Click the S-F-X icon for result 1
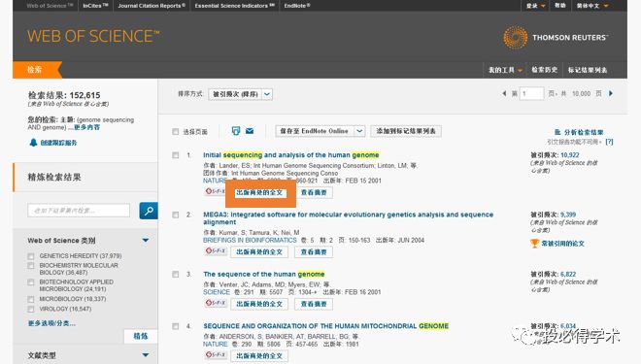641x364 pixels. pyautogui.click(x=216, y=191)
